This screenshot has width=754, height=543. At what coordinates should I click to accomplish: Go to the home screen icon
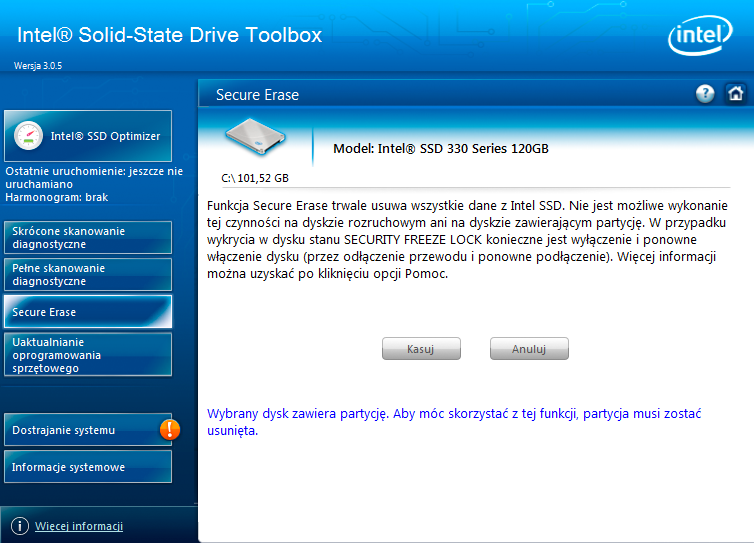click(735, 93)
